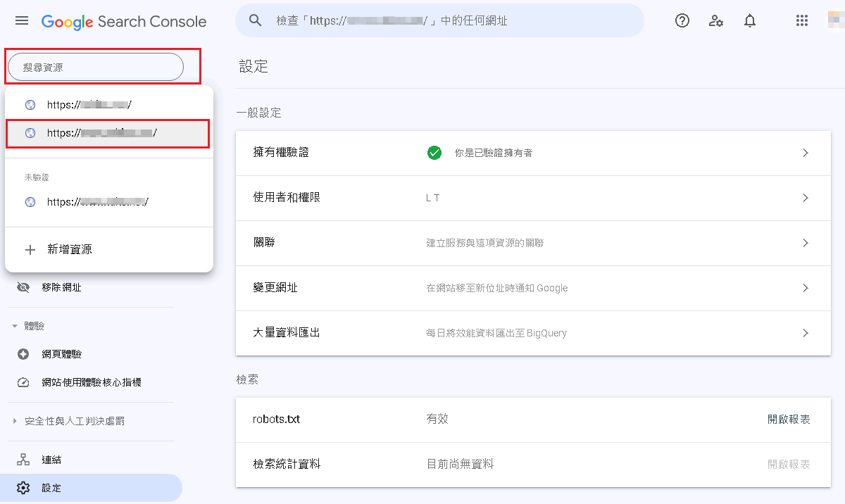Viewport: 845px width, 504px height.
Task: Click the 網頁體驗 plus circle icon
Action: point(23,354)
